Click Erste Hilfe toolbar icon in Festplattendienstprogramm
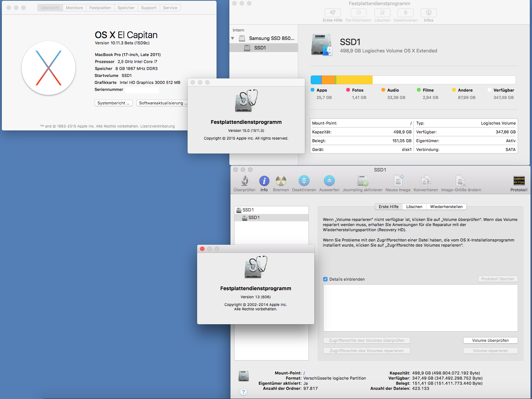The height and width of the screenshot is (399, 532). coord(333,12)
